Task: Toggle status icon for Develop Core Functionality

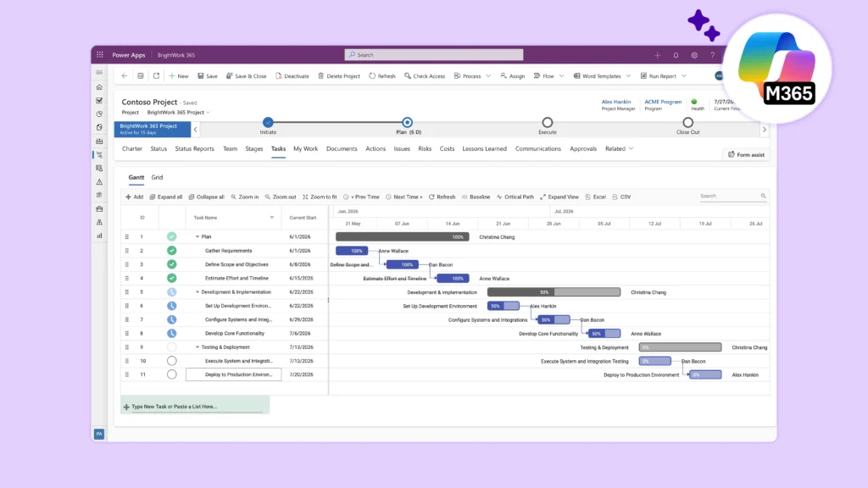Action: click(171, 334)
